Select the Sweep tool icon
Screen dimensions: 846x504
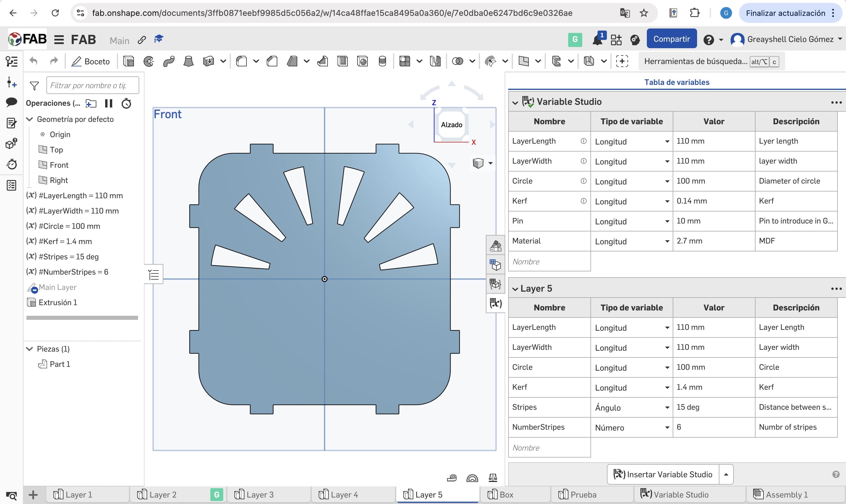168,61
